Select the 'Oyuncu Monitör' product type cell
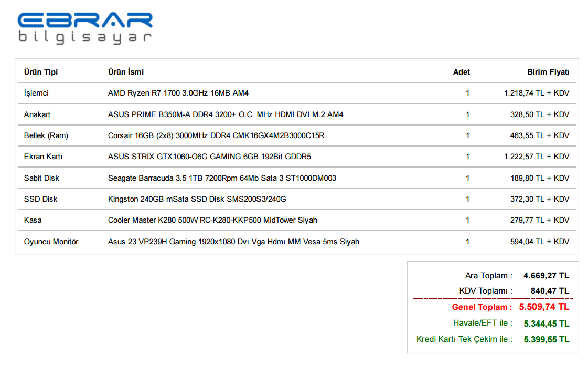Image resolution: width=588 pixels, height=365 pixels. click(51, 242)
